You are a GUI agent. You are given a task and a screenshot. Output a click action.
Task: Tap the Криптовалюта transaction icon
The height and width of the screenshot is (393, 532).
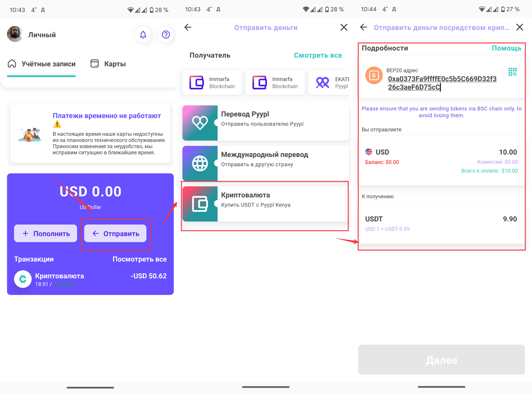click(23, 279)
